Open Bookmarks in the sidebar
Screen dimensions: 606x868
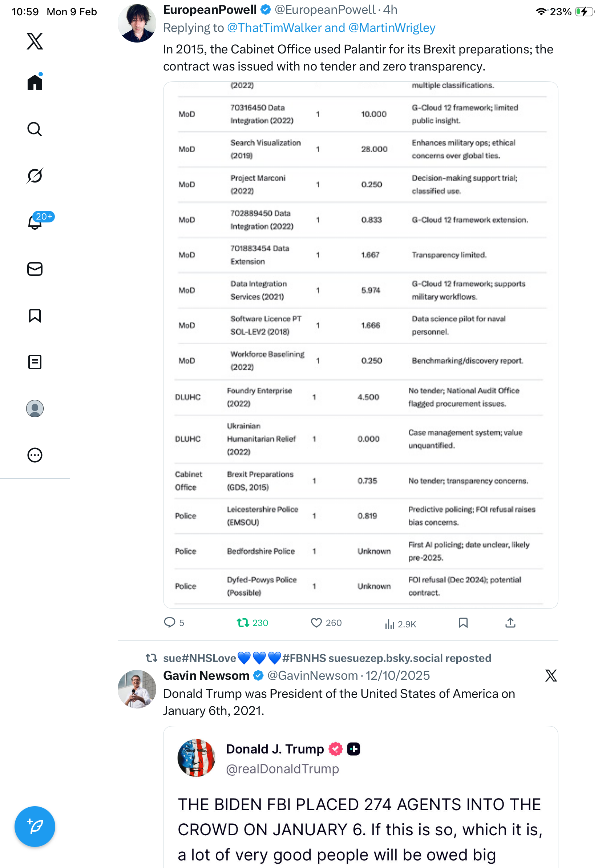click(35, 316)
